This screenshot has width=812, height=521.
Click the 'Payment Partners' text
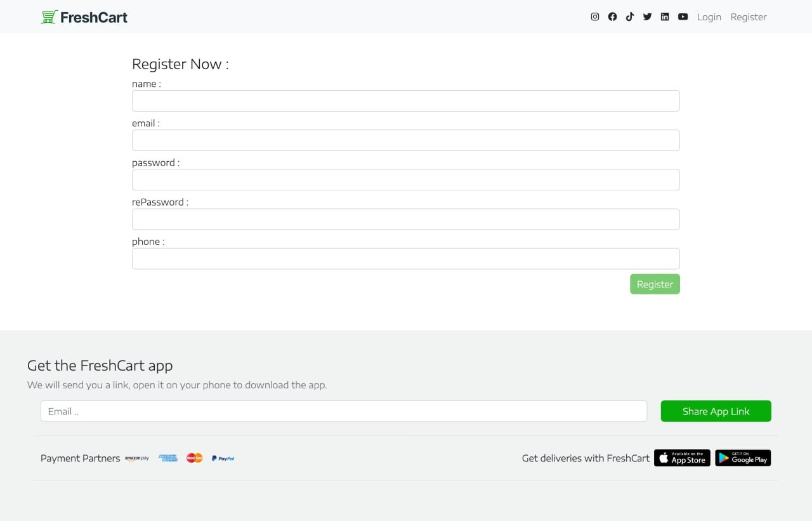point(80,458)
